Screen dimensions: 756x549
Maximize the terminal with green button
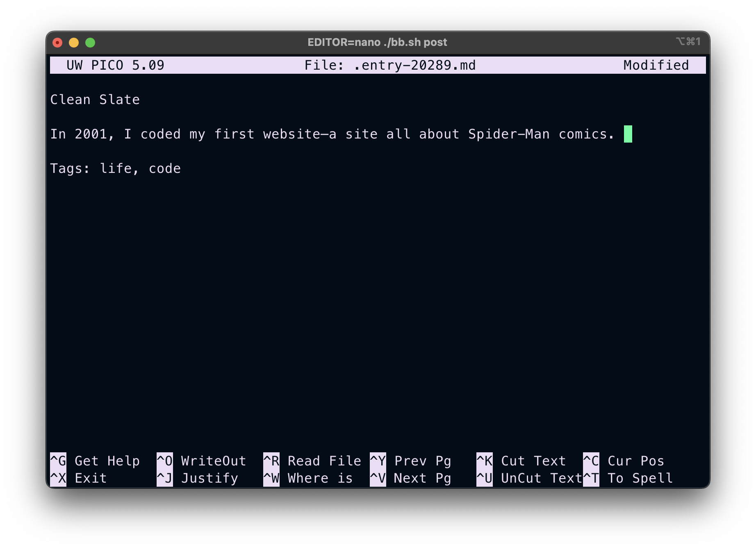pyautogui.click(x=90, y=43)
